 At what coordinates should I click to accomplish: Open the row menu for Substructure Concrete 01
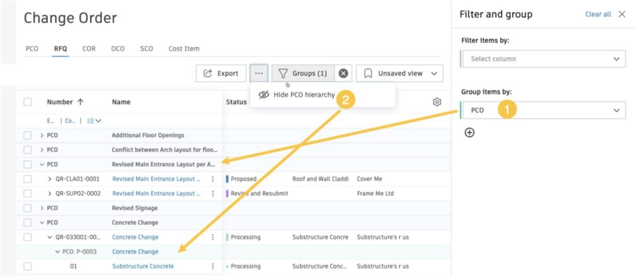[213, 266]
